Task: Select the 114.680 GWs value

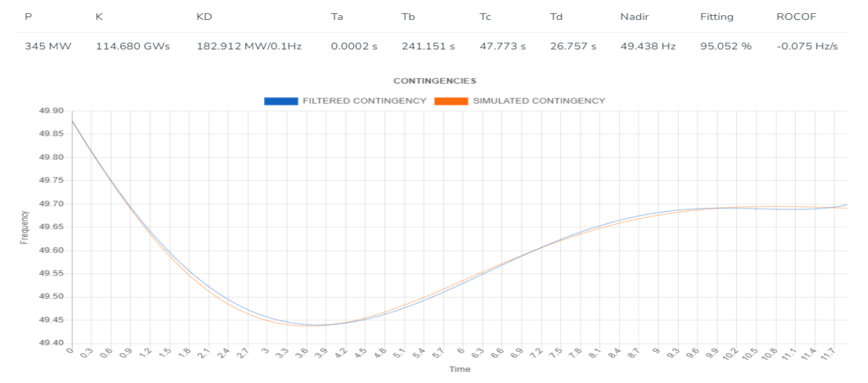Action: click(x=133, y=46)
